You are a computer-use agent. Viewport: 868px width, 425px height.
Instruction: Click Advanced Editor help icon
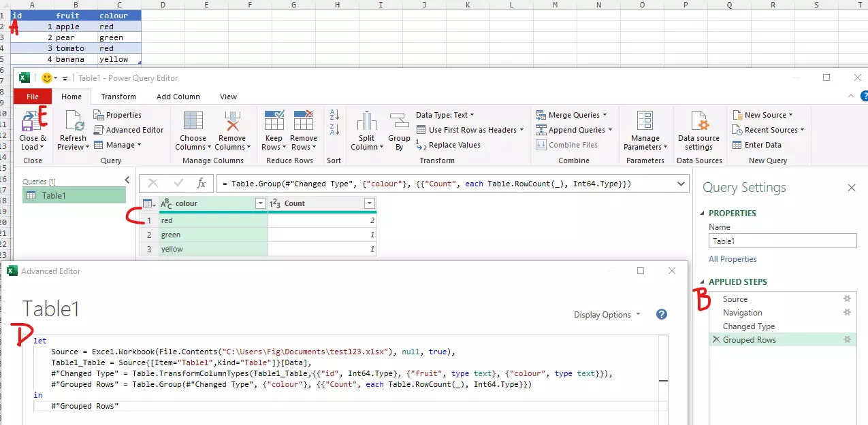661,314
